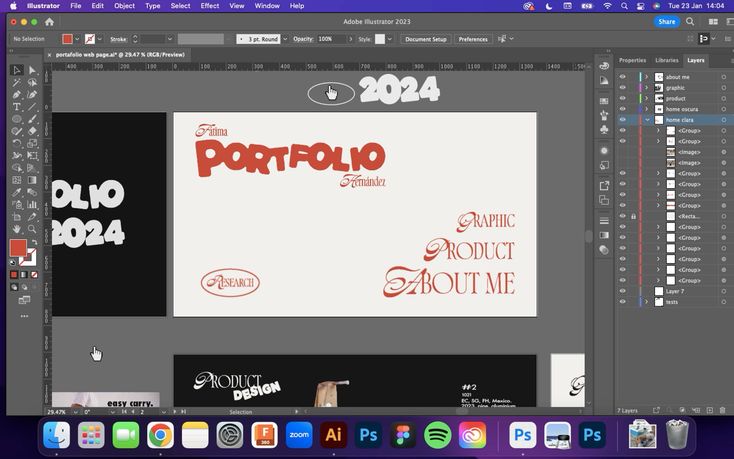Open the Effect menu
The width and height of the screenshot is (734, 459).
click(209, 6)
